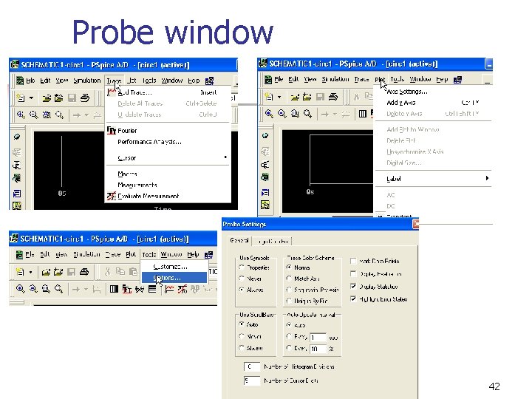Select 'Unique By File' trace color radio
The image size is (532, 399).
(x=289, y=301)
